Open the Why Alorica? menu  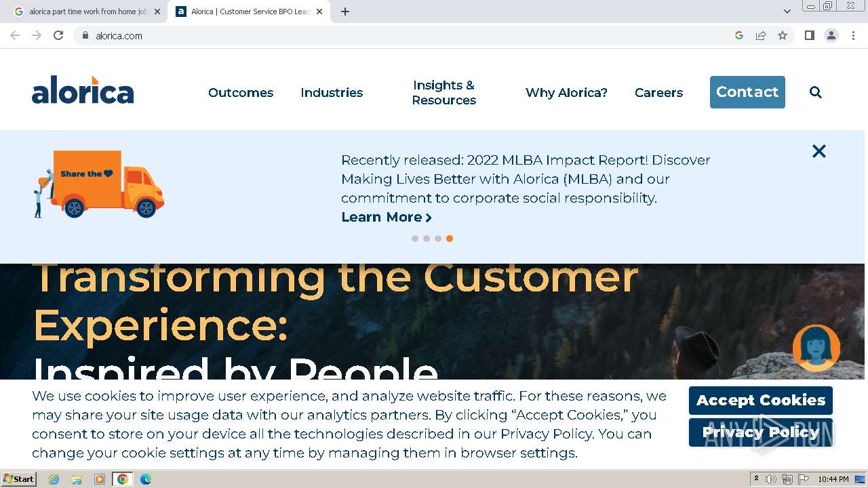tap(566, 92)
